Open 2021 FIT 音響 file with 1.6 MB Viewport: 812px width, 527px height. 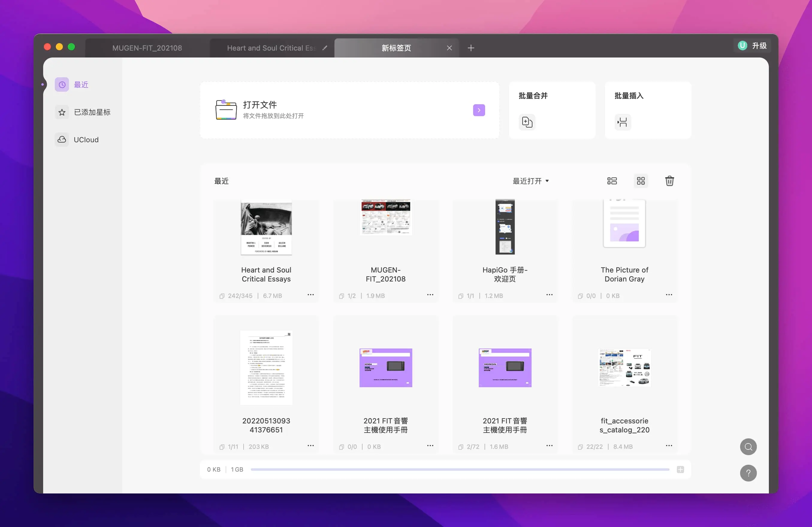(x=505, y=367)
